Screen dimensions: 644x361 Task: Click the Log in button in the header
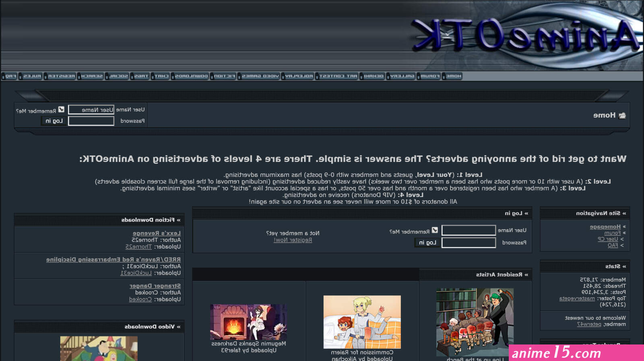pos(54,121)
